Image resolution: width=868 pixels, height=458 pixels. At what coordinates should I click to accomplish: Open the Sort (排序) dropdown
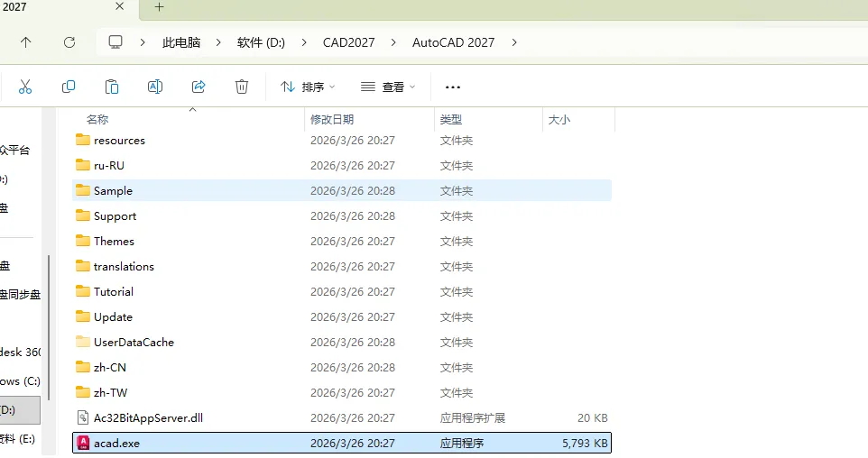pyautogui.click(x=308, y=87)
